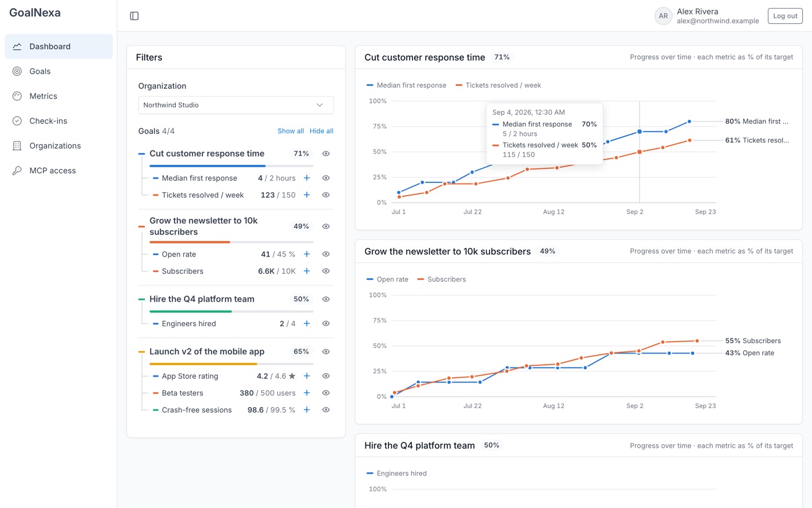The height and width of the screenshot is (508, 812).
Task: Add check-in for Tickets resolved / week
Action: [307, 195]
